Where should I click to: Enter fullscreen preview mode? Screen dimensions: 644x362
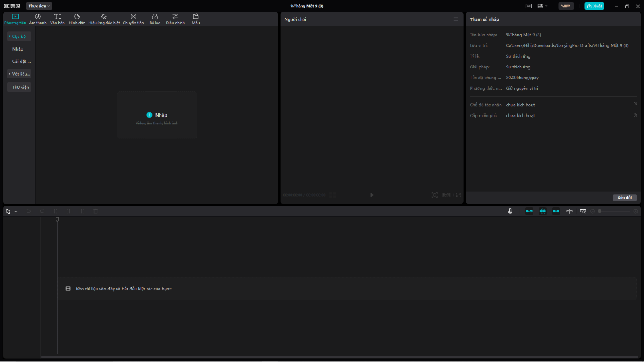click(x=458, y=195)
